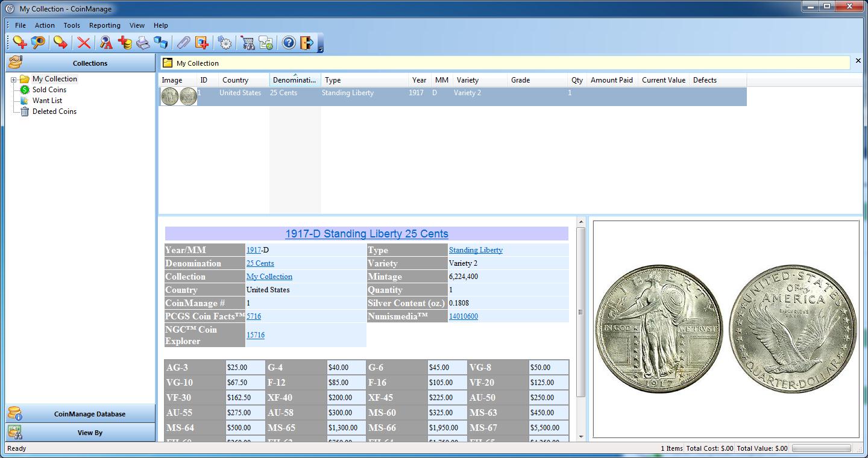
Task: Click the Deleted Coins trash icon
Action: tap(25, 111)
